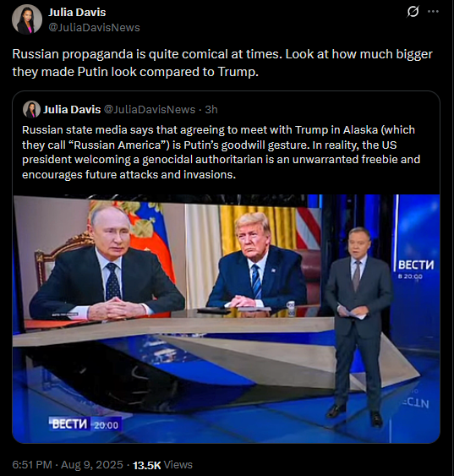Click the man seated before gold curtains
Image resolution: width=454 pixels, height=476 pixels.
257,263
